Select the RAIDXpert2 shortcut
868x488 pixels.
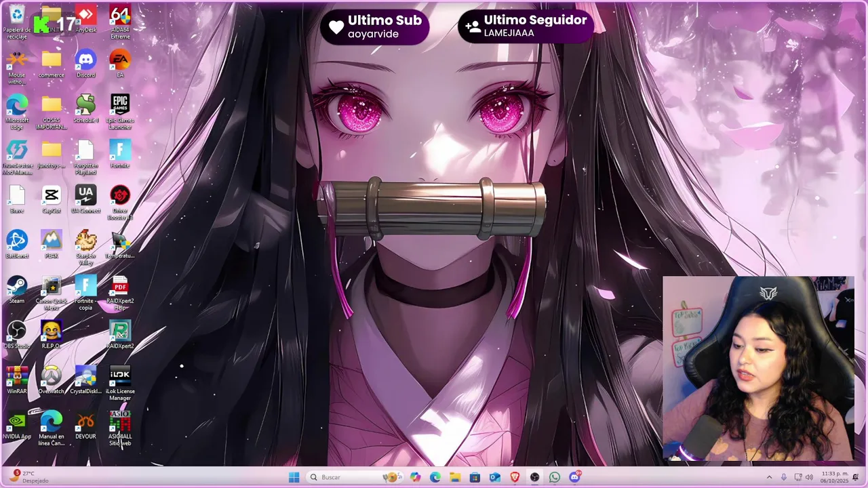pyautogui.click(x=120, y=335)
